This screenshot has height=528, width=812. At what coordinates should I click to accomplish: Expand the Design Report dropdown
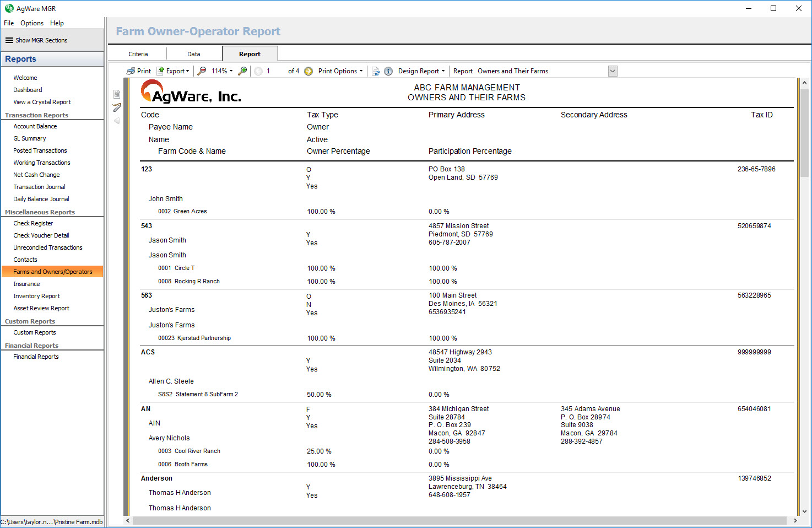tap(421, 71)
